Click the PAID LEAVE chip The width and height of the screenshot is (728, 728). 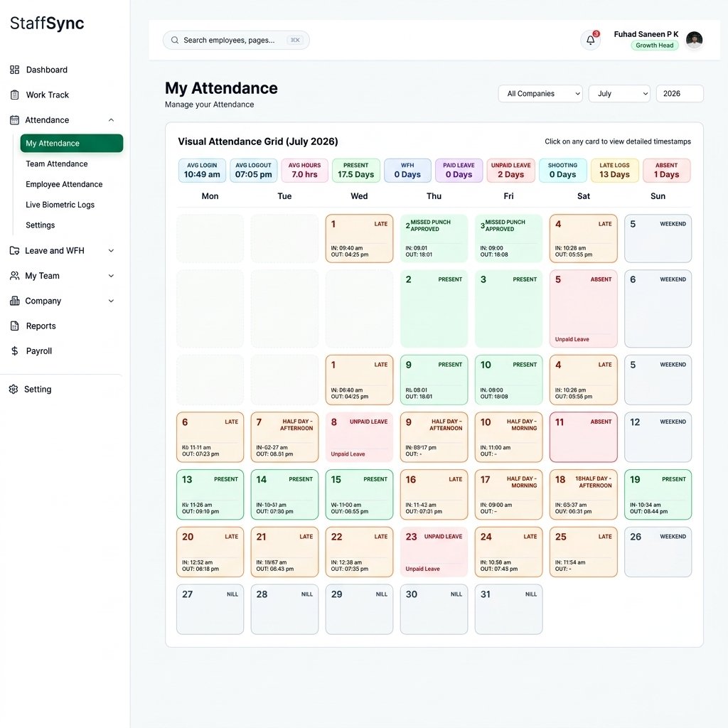coord(459,171)
